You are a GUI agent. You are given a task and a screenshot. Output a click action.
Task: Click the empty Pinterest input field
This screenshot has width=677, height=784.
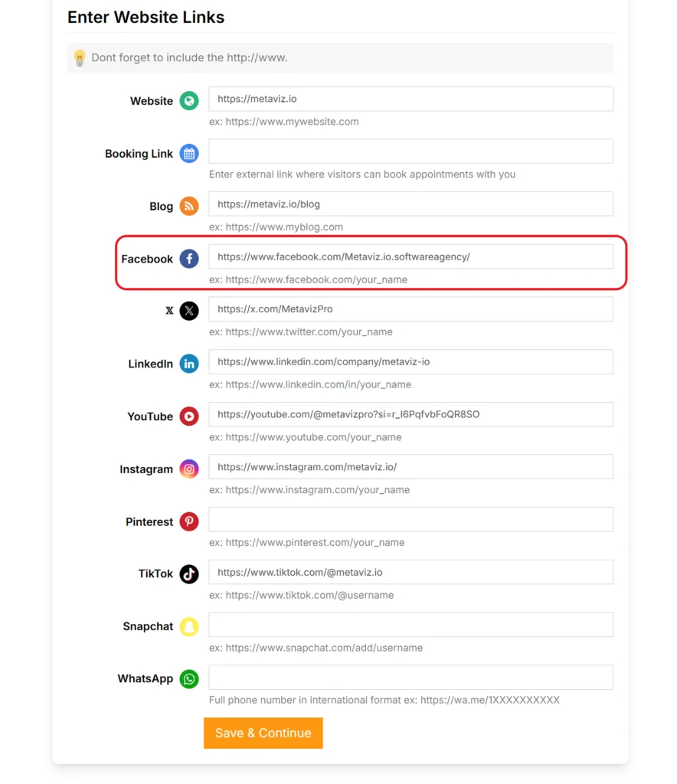(x=411, y=519)
